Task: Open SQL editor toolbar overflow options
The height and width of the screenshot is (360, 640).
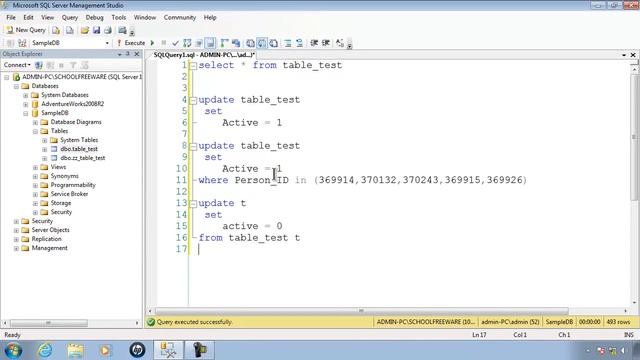Action: click(349, 44)
